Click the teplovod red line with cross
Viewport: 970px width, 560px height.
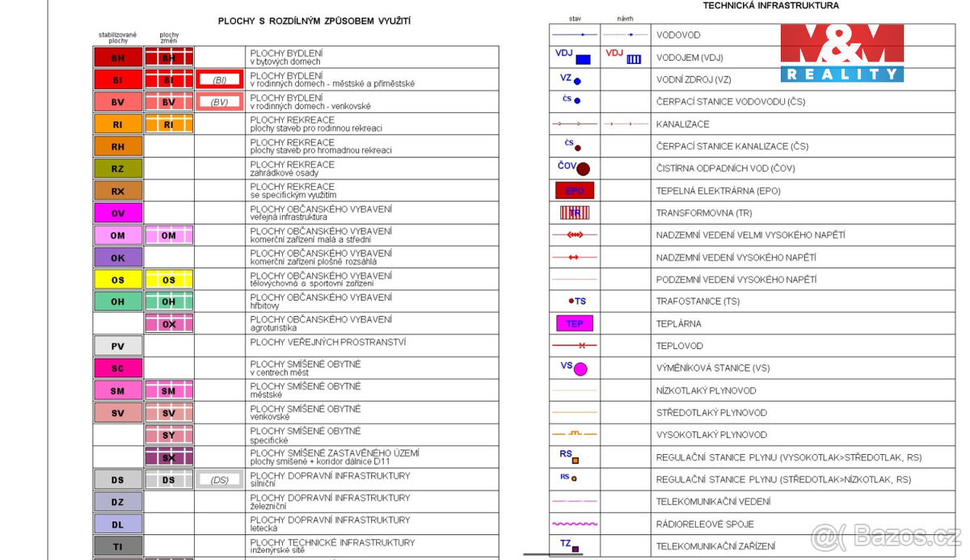pyautogui.click(x=575, y=345)
